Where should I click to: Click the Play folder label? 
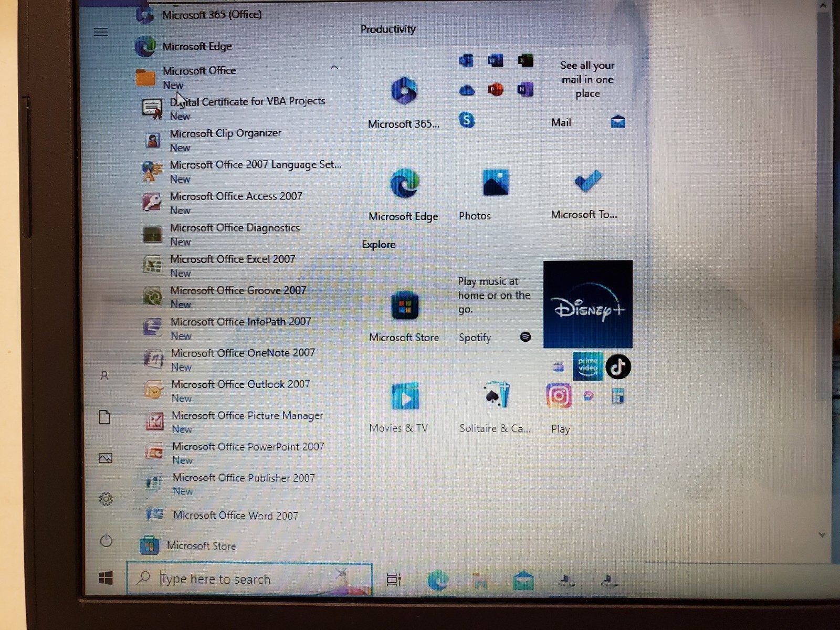tap(560, 429)
